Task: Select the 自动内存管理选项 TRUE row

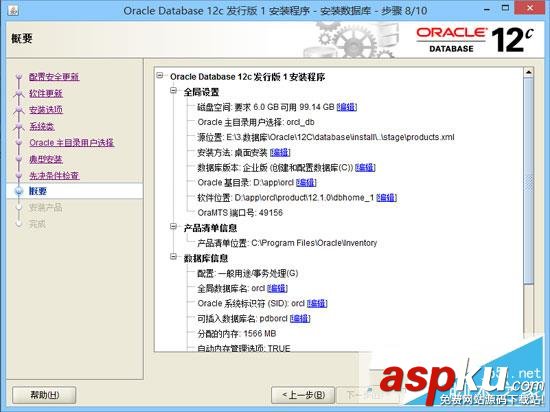Action: coord(244,348)
